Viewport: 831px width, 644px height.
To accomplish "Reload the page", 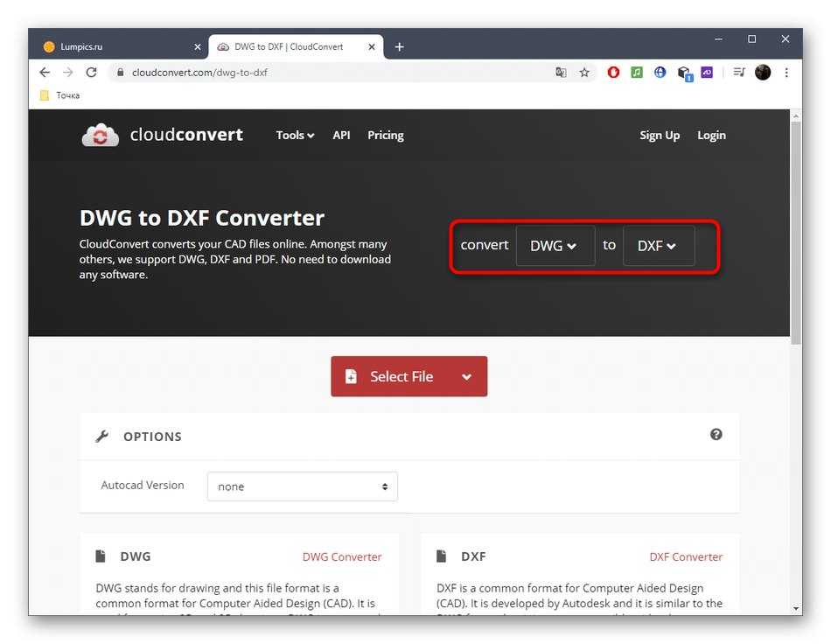I will [91, 73].
